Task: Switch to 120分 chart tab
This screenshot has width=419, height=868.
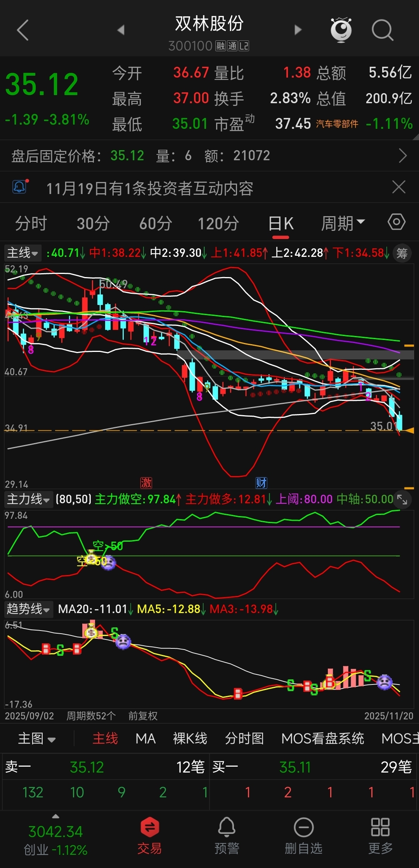Action: (218, 223)
